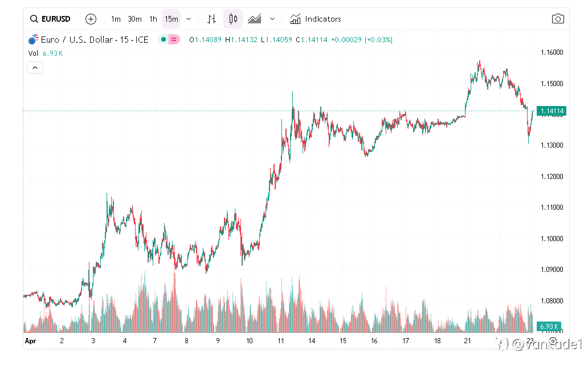
Task: Add a symbol to compare with plus icon
Action: (x=91, y=19)
